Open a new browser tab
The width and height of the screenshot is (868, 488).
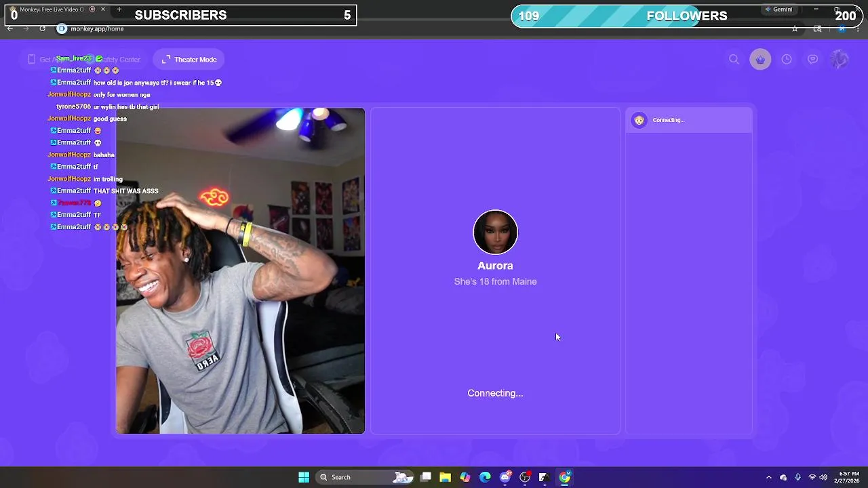(x=119, y=9)
